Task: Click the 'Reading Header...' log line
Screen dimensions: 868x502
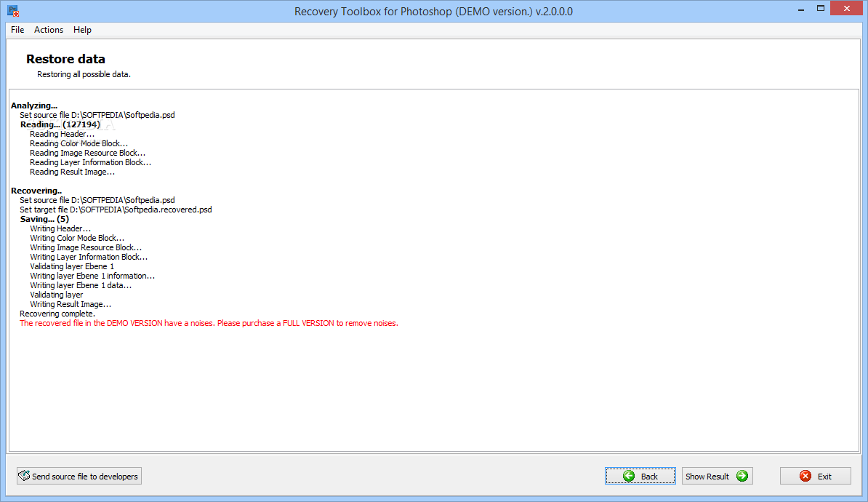Action: pos(62,134)
